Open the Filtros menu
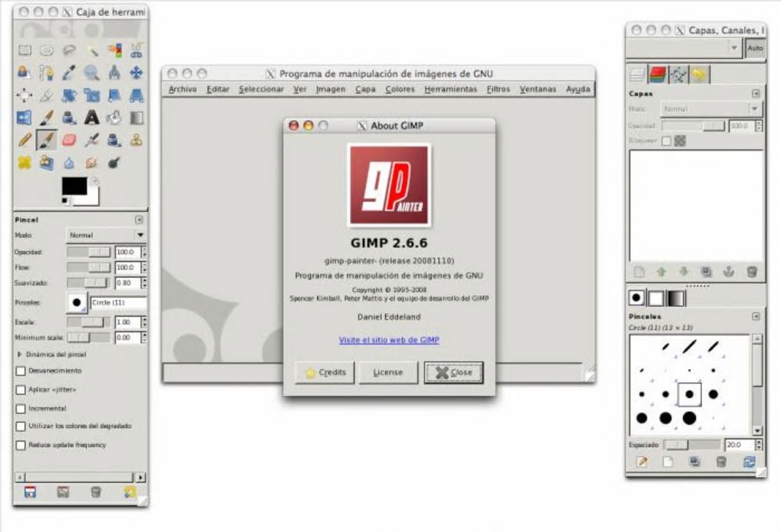Screen dimensions: 781x532 click(498, 89)
